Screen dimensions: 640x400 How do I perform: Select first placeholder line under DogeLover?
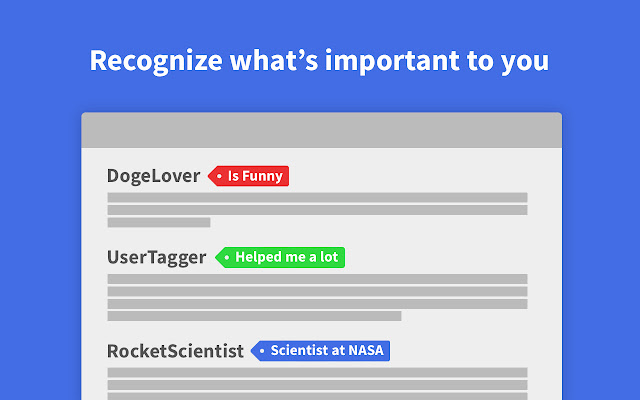(317, 198)
